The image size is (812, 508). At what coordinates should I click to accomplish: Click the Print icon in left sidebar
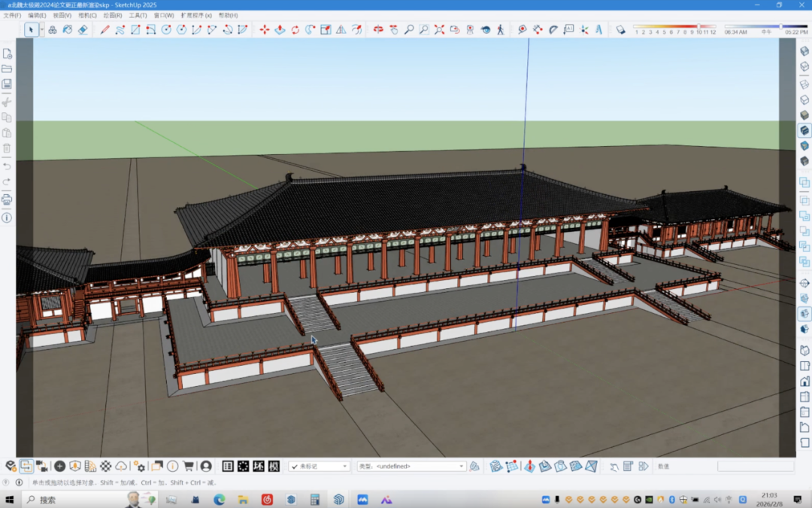pyautogui.click(x=7, y=199)
